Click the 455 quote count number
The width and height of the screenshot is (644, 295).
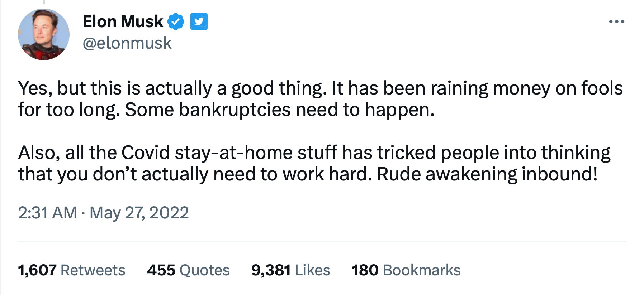point(161,270)
